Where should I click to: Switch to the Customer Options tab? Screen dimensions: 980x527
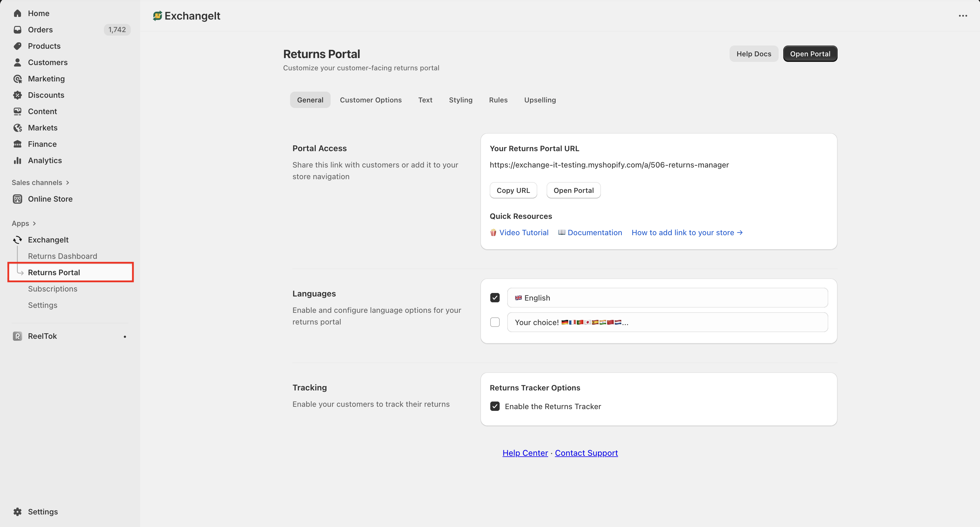click(x=371, y=100)
